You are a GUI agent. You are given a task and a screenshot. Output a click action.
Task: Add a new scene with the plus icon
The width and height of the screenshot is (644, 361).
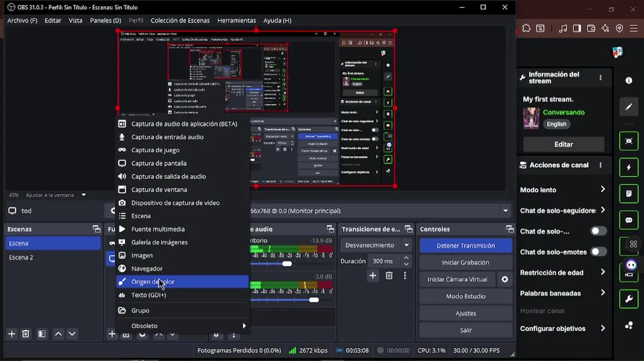click(x=12, y=334)
